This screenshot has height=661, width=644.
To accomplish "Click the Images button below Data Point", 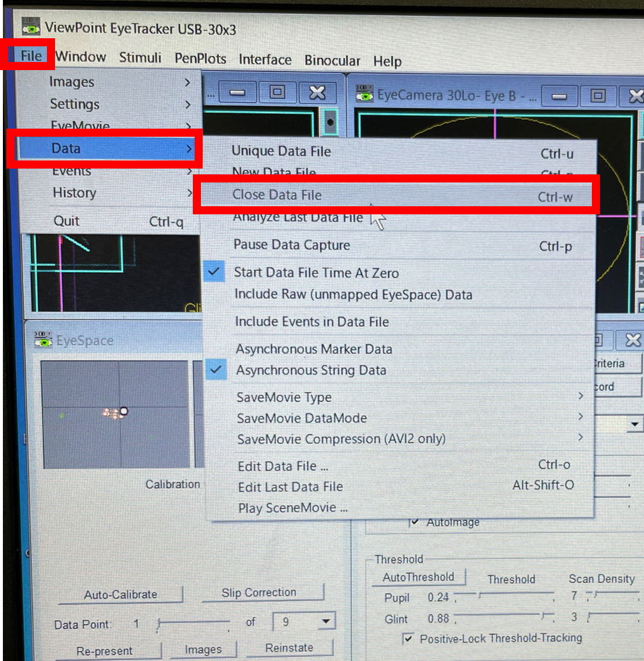I will click(x=203, y=649).
